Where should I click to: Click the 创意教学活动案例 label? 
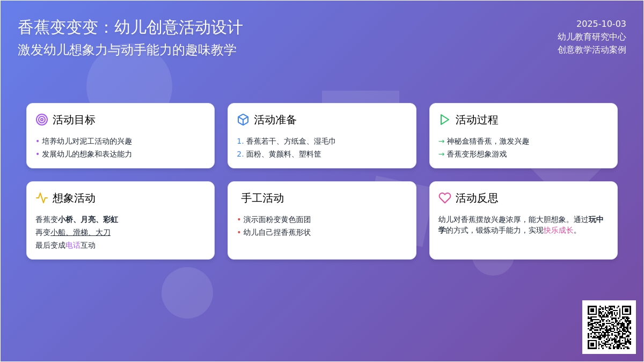coord(591,49)
